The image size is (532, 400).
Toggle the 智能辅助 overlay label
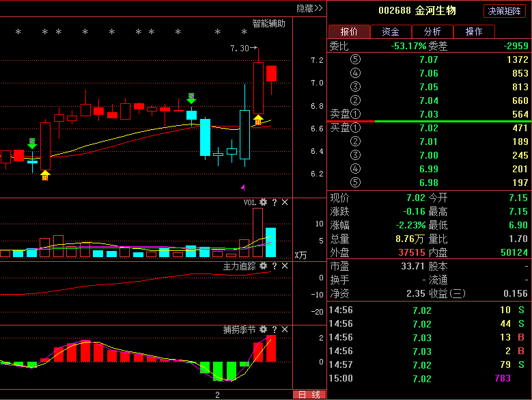(268, 23)
